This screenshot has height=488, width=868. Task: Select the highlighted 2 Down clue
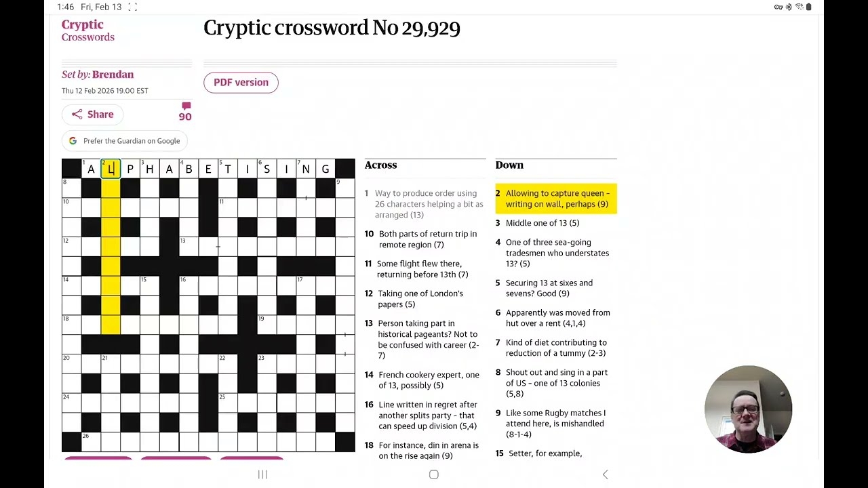556,199
